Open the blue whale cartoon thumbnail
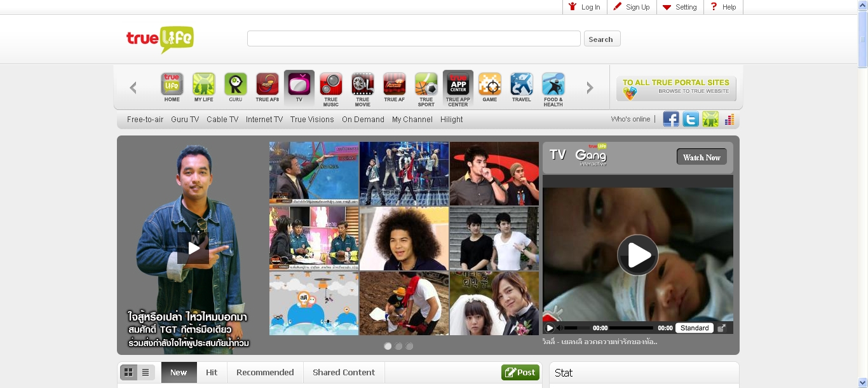The height and width of the screenshot is (388, 868). coord(314,303)
